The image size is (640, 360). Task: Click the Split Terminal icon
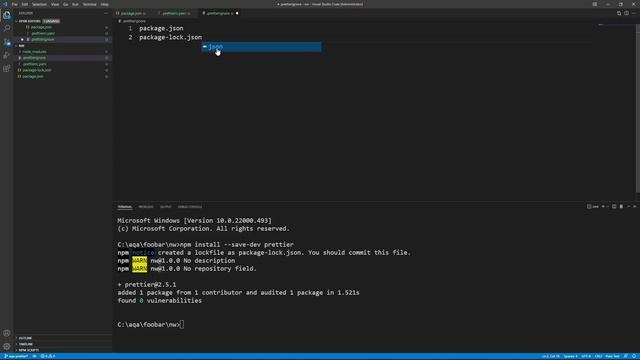click(x=614, y=207)
